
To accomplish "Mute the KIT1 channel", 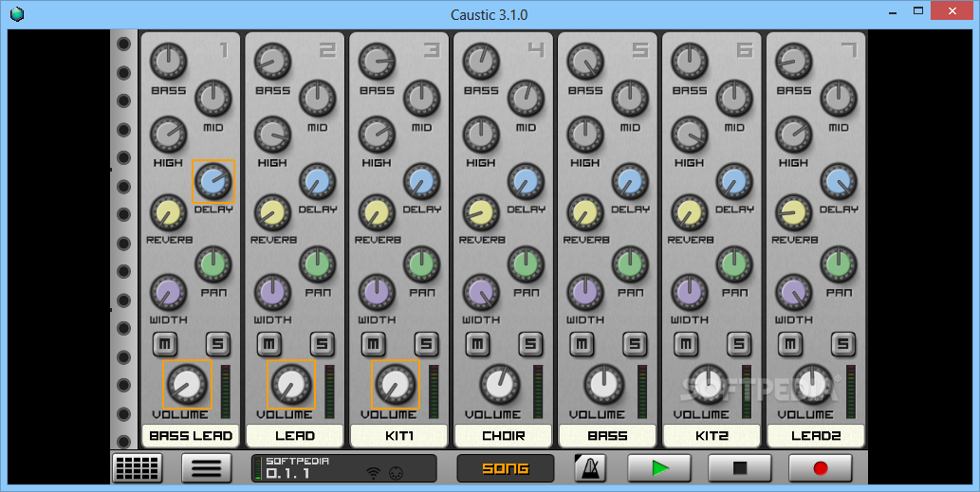I will click(x=373, y=343).
